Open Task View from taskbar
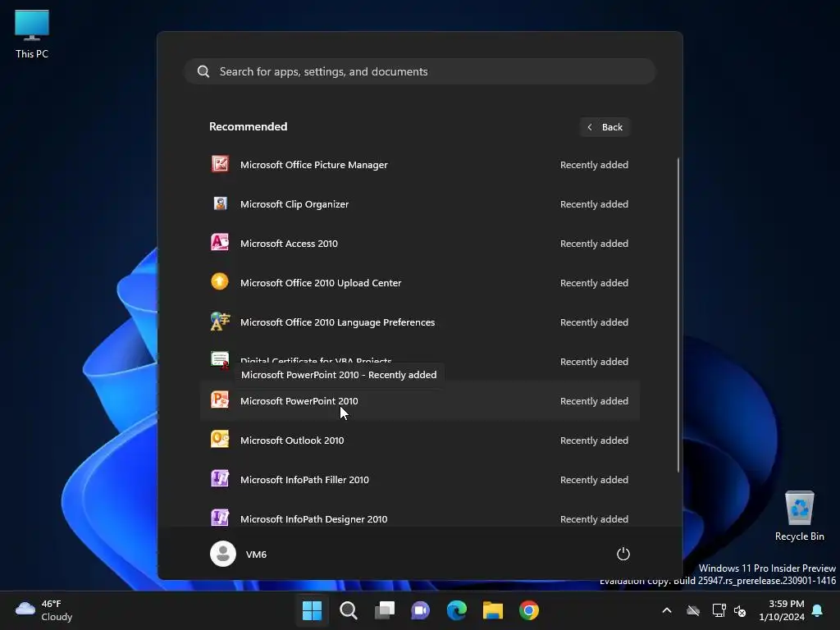The height and width of the screenshot is (630, 840). click(384, 610)
